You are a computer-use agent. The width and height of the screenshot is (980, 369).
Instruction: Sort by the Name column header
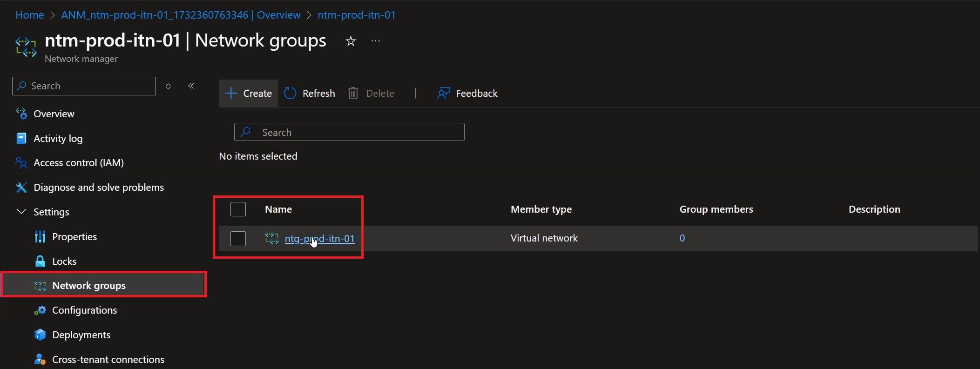coord(278,209)
